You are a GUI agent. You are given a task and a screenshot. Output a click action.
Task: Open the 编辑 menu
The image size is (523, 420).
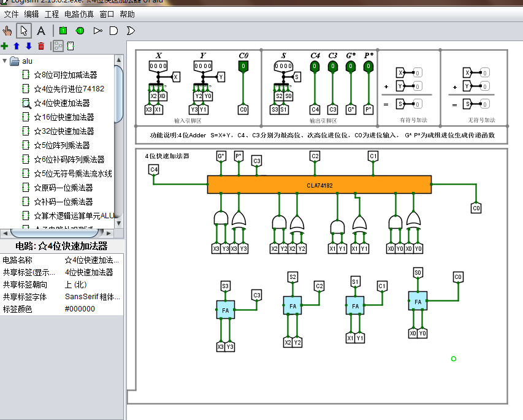[x=31, y=14]
